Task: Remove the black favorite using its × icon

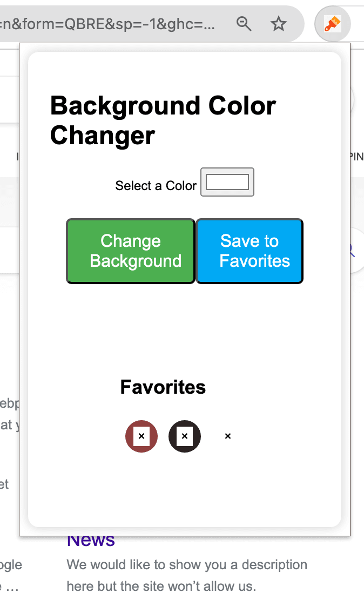Action: (x=185, y=436)
